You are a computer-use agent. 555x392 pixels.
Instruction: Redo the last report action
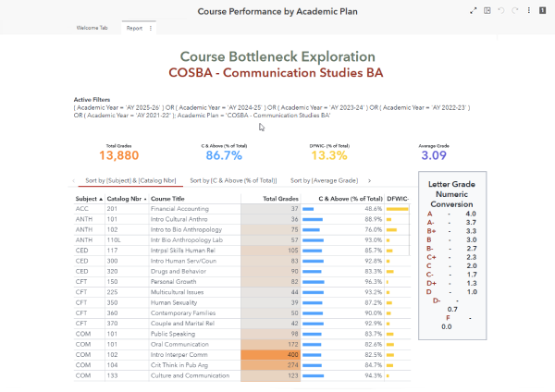point(515,10)
